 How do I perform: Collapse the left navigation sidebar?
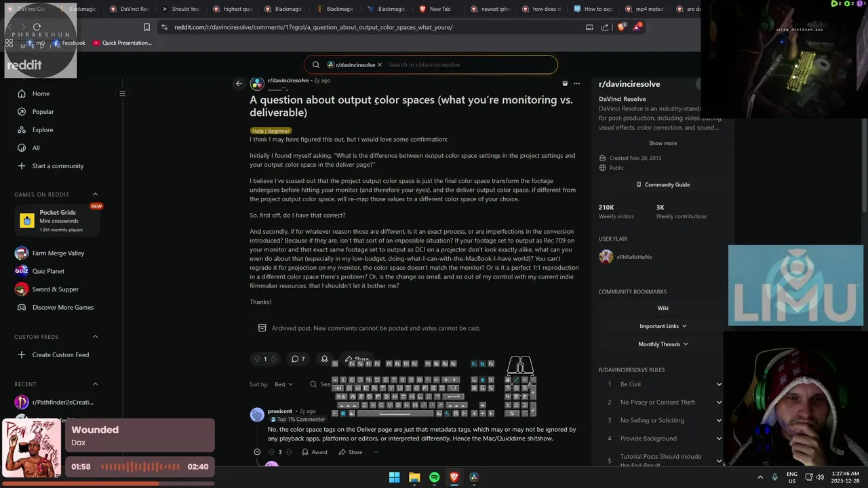click(x=122, y=94)
